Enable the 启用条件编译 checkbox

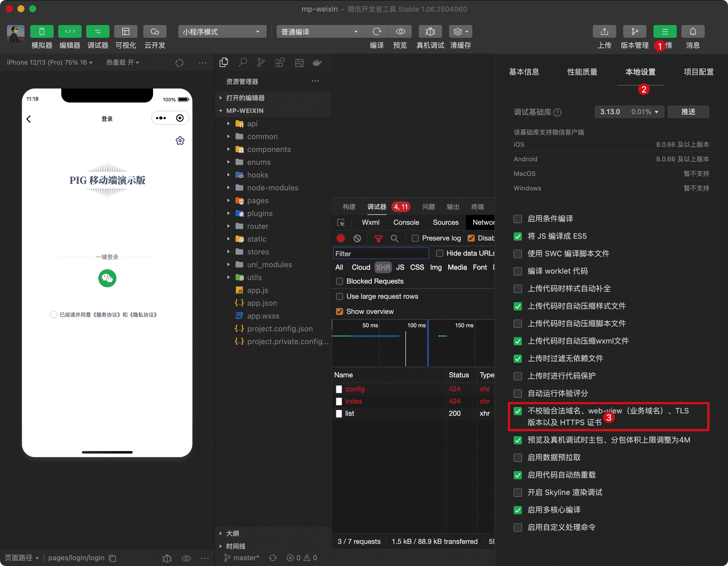518,219
